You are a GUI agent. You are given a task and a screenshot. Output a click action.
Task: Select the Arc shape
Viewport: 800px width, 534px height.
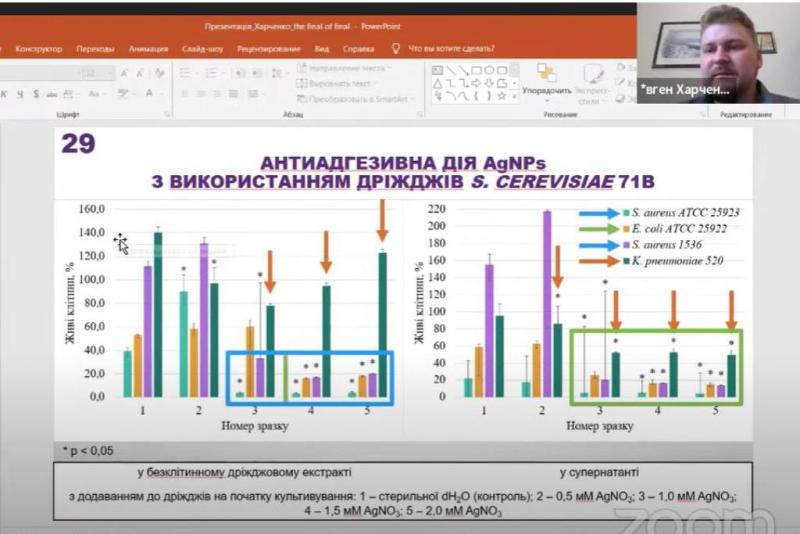tap(451, 96)
